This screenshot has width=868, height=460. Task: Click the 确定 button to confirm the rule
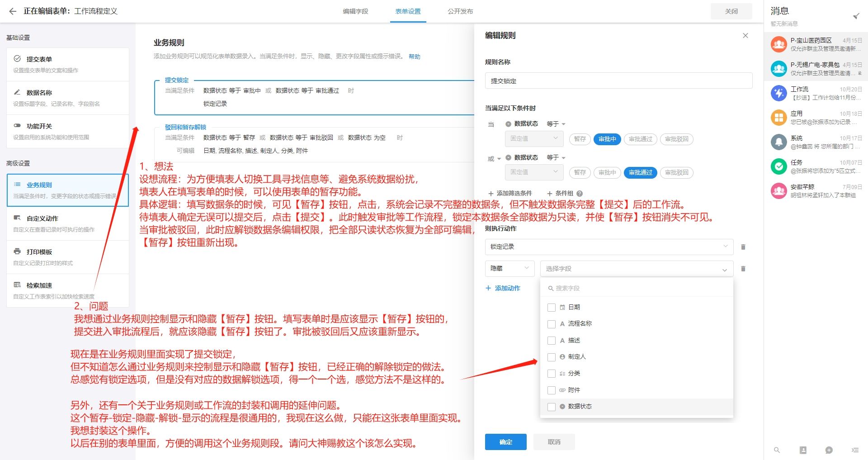505,442
